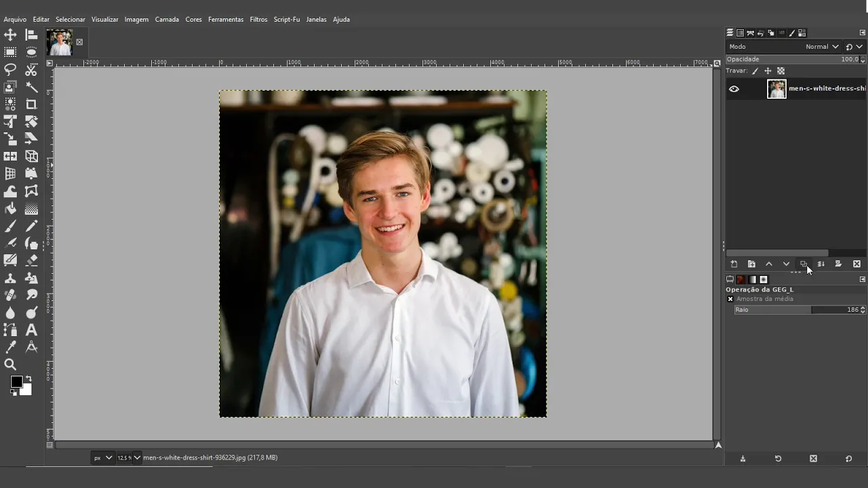This screenshot has width=868, height=488.
Task: Select the Zoom magnifier tool
Action: 10,365
